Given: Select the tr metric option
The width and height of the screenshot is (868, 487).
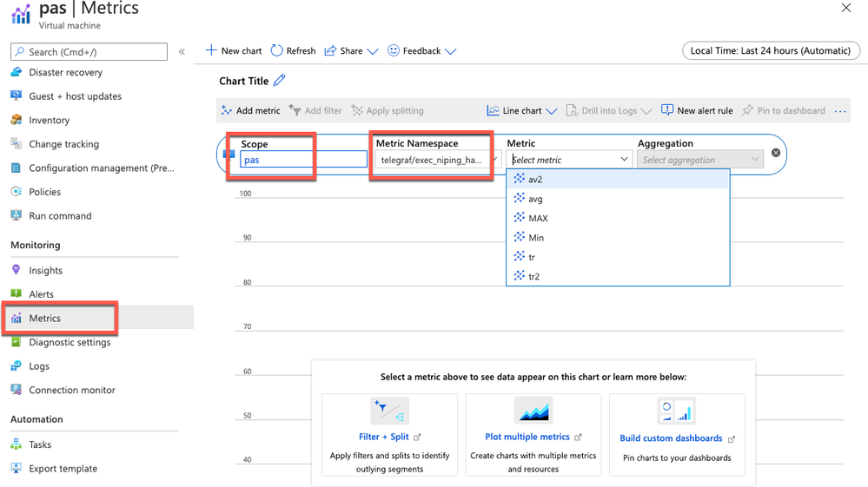Looking at the screenshot, I should pos(618,256).
